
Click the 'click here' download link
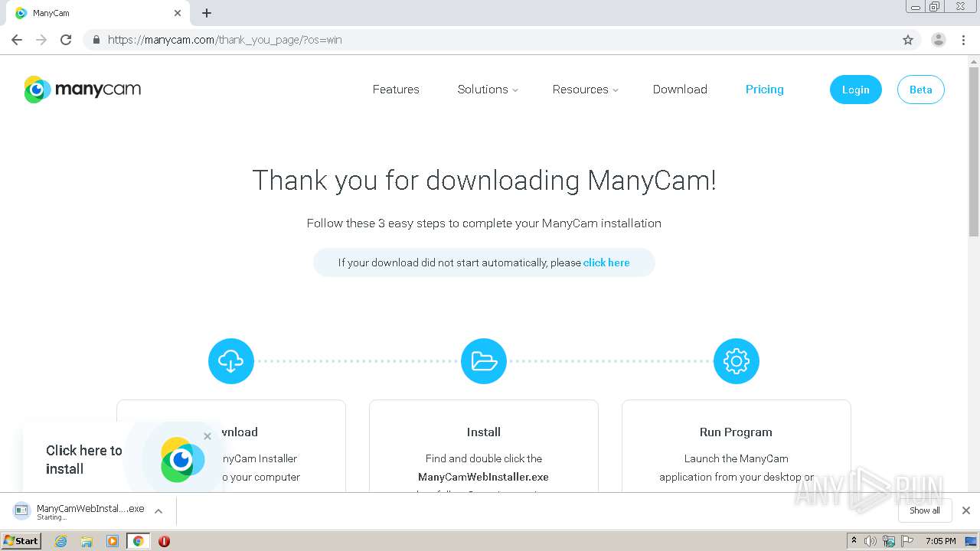point(606,262)
